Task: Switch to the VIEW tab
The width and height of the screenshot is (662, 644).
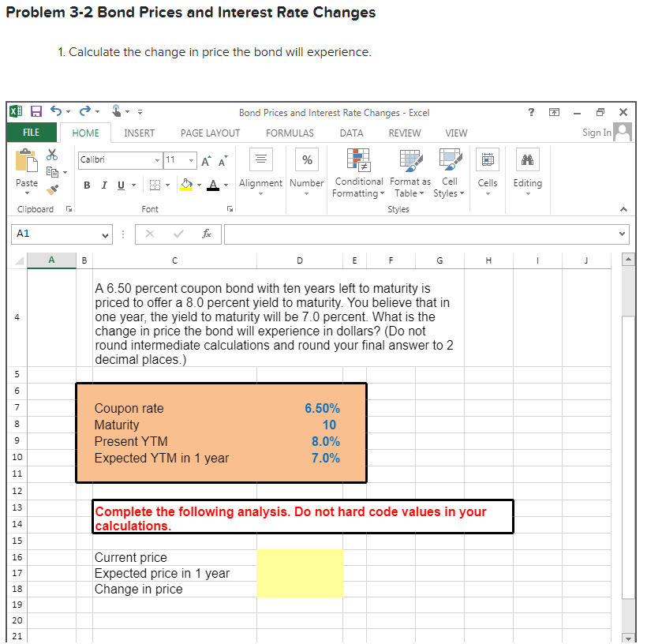Action: pyautogui.click(x=456, y=133)
